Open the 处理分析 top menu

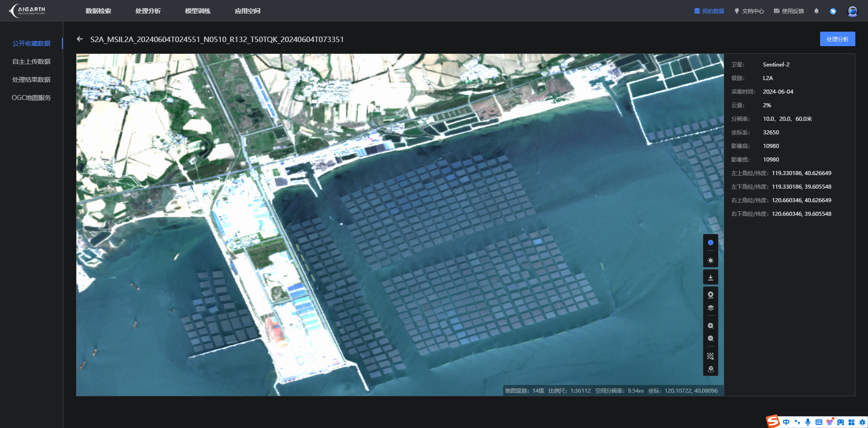click(148, 11)
